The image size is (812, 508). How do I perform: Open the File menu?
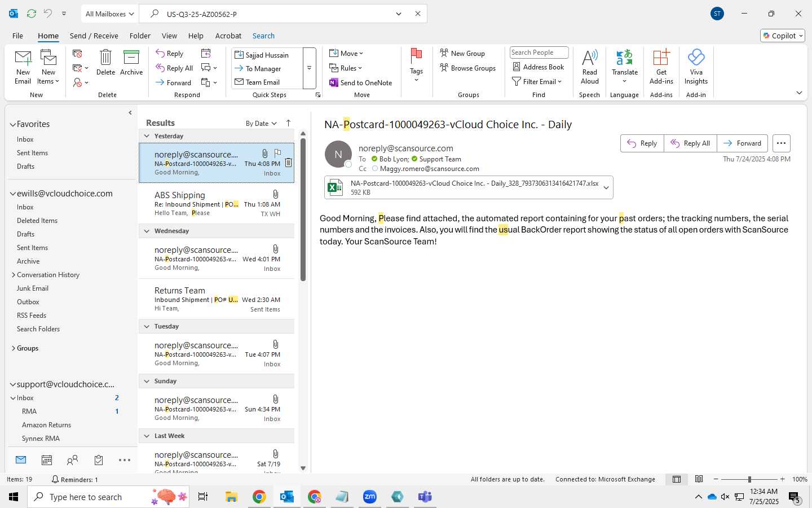pos(17,36)
